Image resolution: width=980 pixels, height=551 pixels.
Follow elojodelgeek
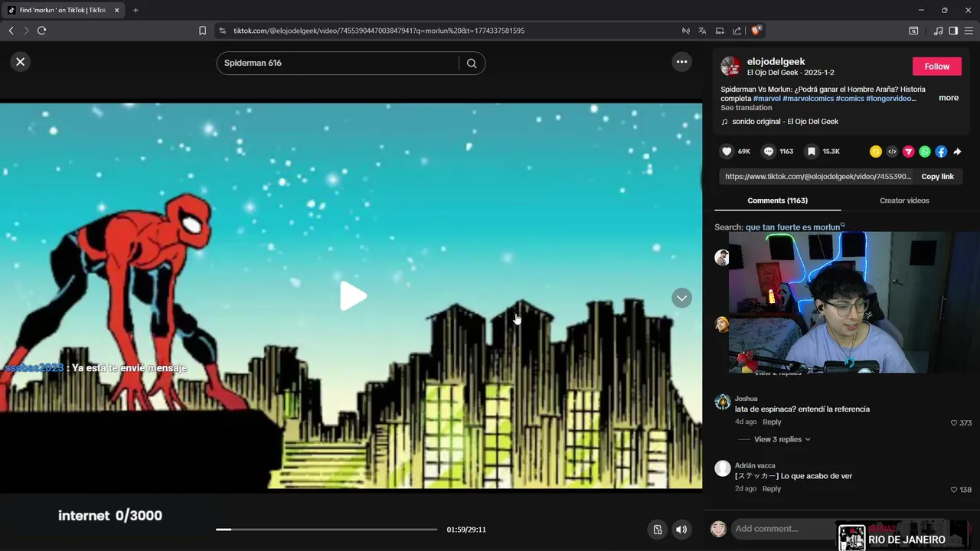(936, 67)
